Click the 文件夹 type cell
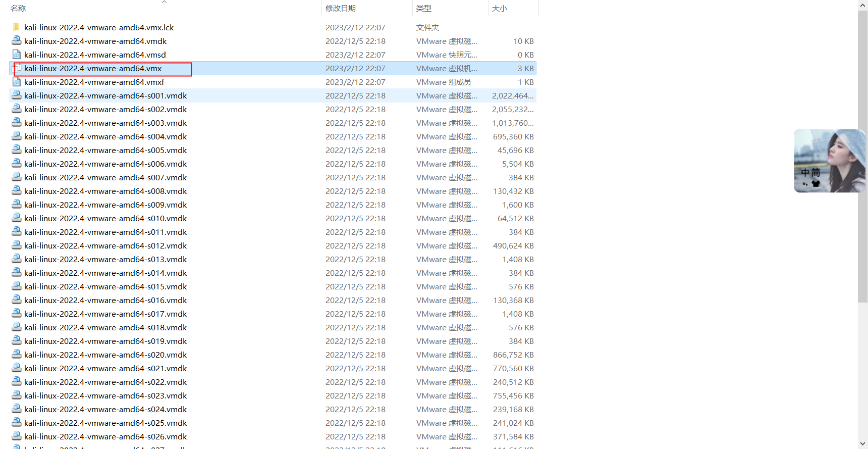This screenshot has height=449, width=868. tap(427, 27)
